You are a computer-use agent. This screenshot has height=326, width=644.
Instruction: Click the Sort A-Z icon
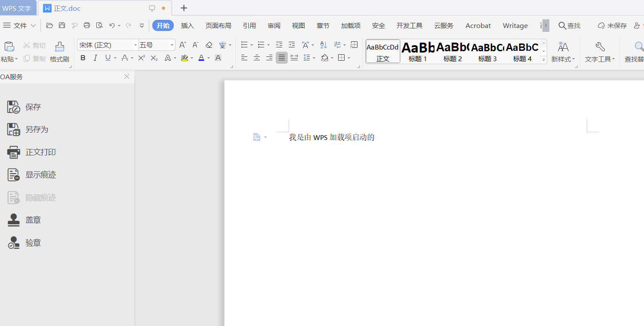click(x=324, y=45)
